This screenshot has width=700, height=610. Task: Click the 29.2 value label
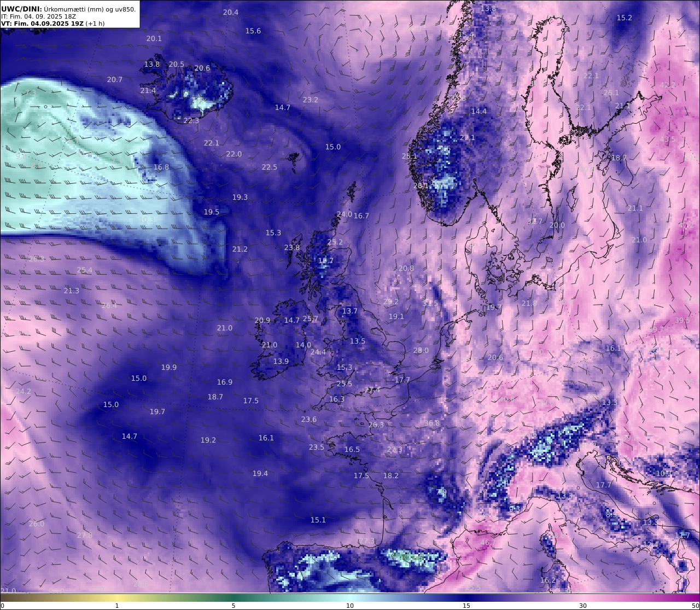point(391,301)
